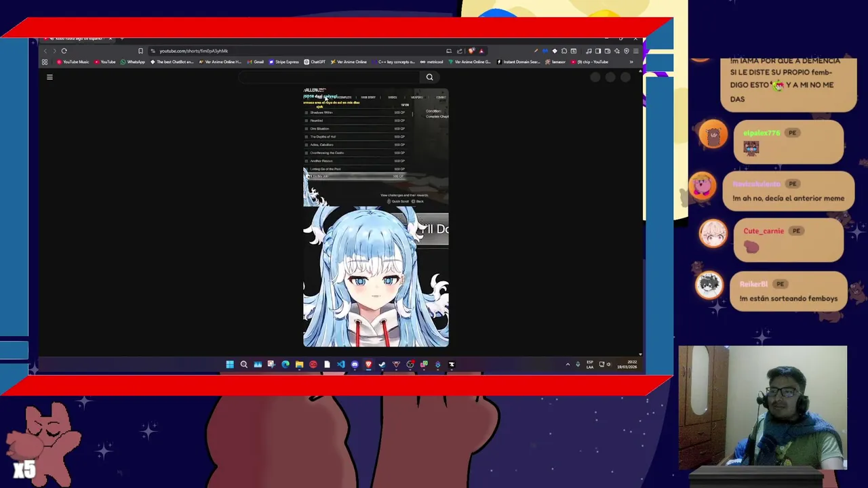Click 'Dire Situation' challenge row in video

tap(357, 129)
